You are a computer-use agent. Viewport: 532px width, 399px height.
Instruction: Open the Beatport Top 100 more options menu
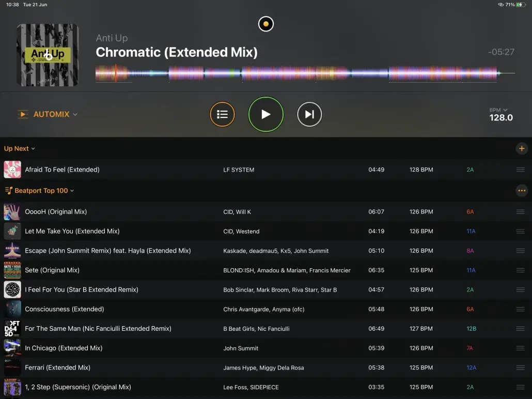[x=522, y=191]
